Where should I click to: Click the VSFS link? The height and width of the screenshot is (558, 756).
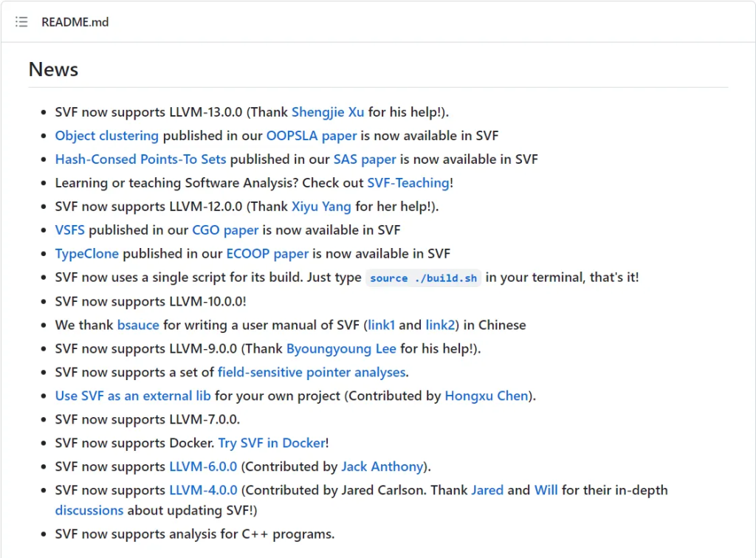coord(69,230)
